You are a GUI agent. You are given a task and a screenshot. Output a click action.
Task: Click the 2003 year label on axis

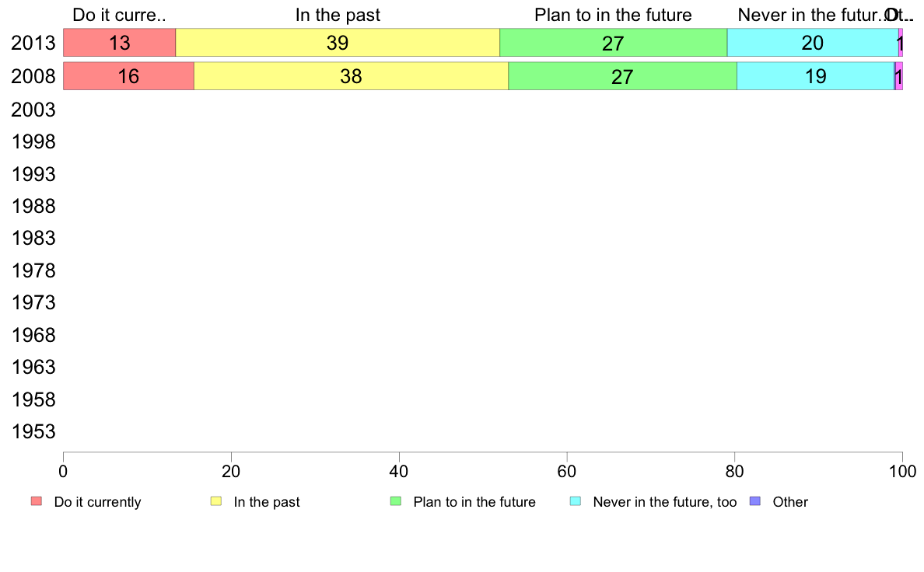click(33, 110)
